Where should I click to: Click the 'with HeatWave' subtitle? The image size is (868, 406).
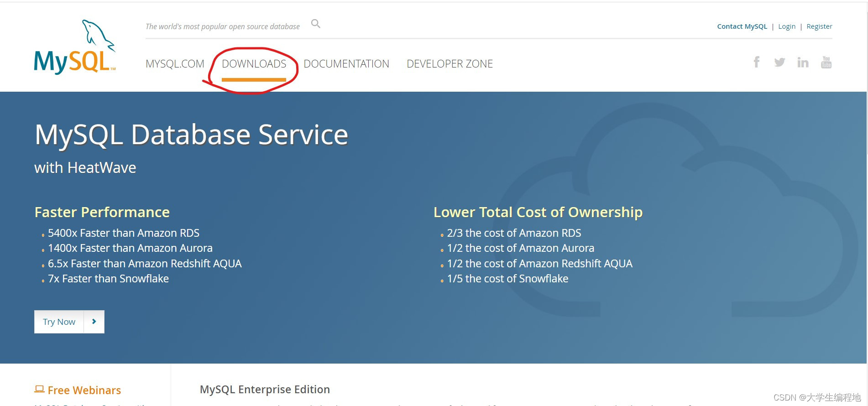(x=85, y=168)
